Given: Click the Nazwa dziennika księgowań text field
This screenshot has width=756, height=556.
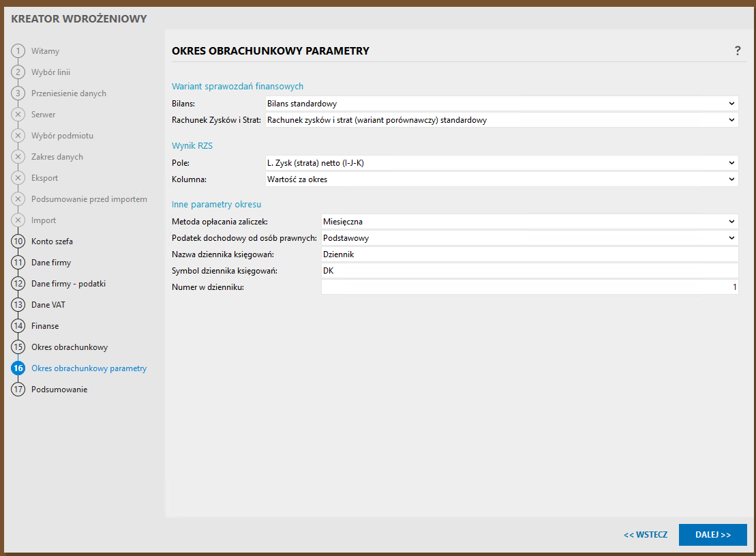Looking at the screenshot, I should tap(529, 254).
